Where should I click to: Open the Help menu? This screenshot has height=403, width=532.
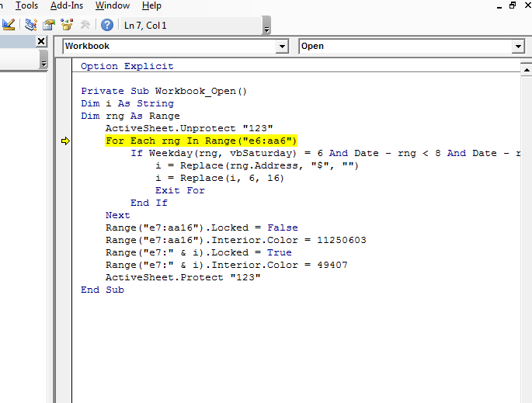click(x=151, y=5)
